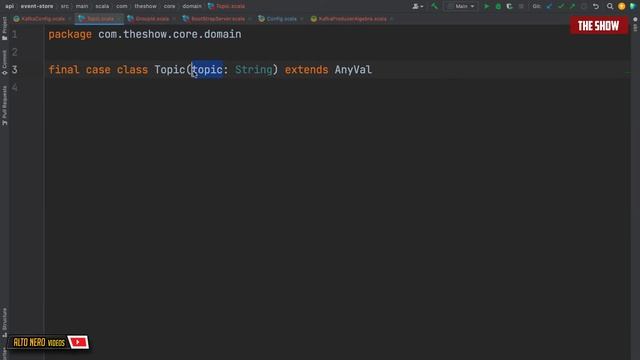Open the Structure tool window
Image resolution: width=640 pixels, height=360 pixels.
[x=4, y=322]
